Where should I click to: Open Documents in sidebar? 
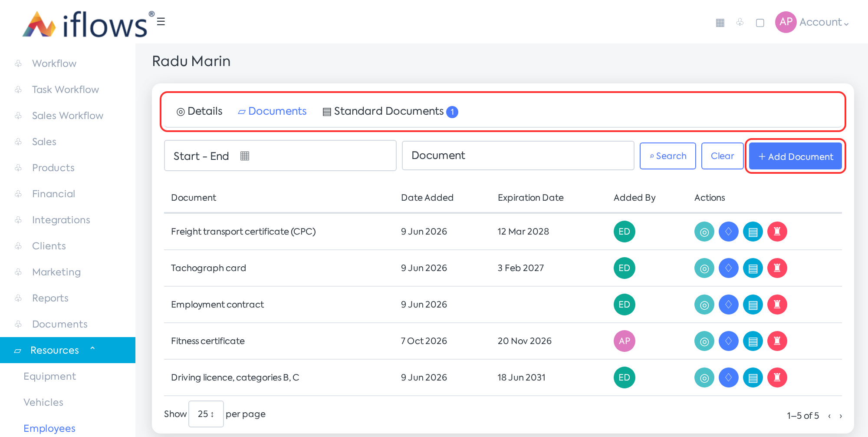[60, 324]
